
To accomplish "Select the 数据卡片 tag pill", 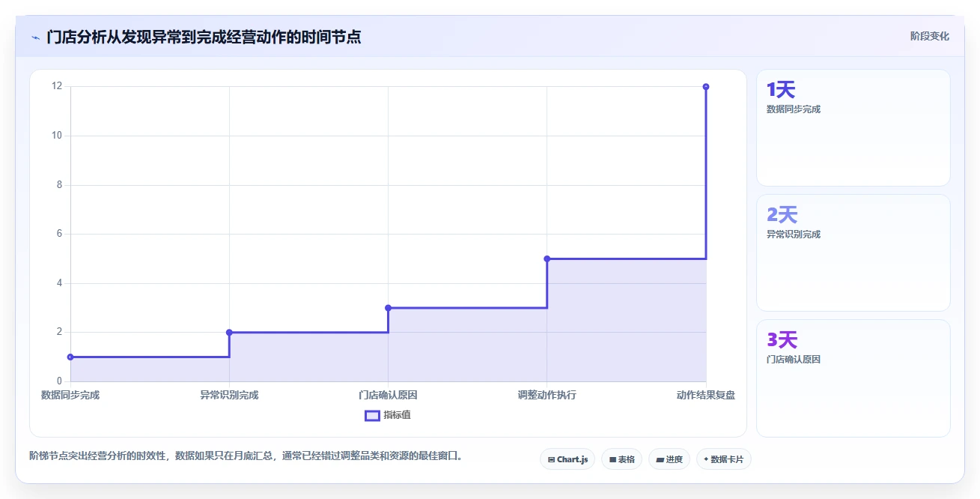I will [723, 459].
